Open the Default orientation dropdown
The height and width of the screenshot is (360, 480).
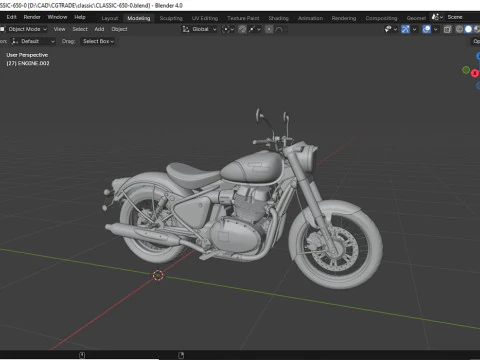tap(33, 41)
